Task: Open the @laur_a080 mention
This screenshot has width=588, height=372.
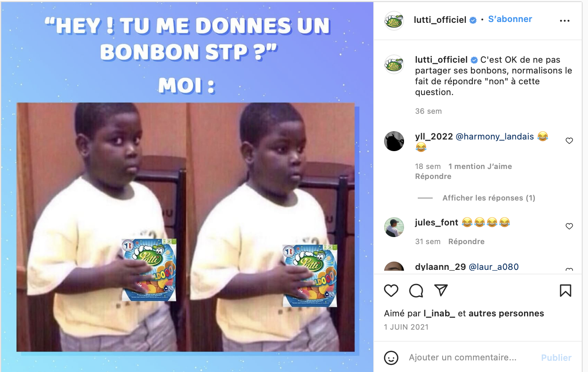Action: 494,267
